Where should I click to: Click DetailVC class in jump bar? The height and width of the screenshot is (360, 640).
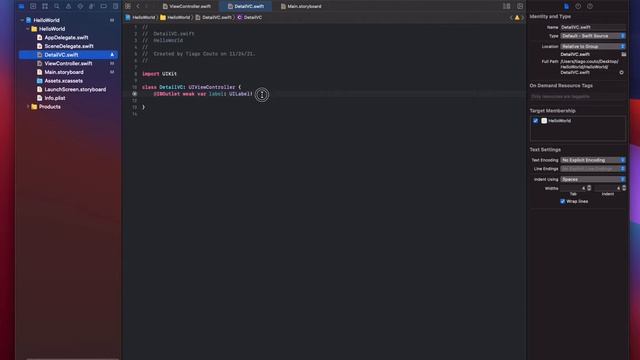249,18
